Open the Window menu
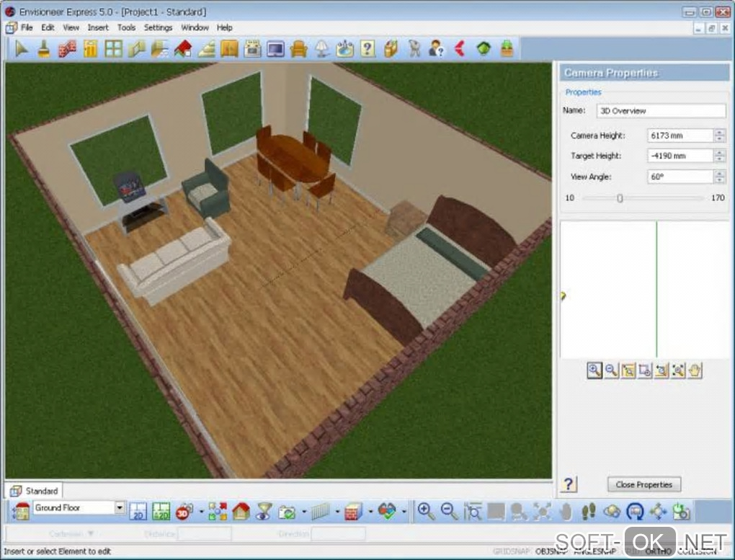The image size is (735, 560). click(x=195, y=27)
